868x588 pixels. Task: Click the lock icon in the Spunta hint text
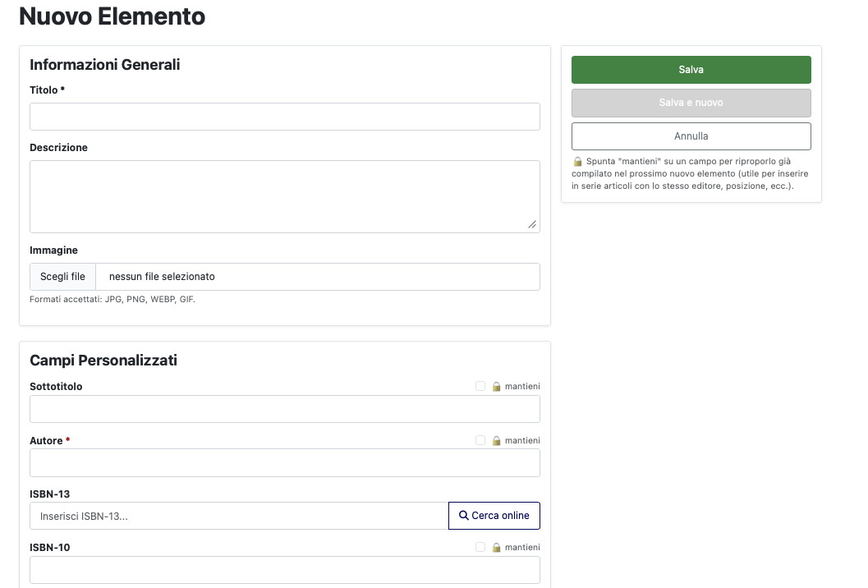pos(577,162)
